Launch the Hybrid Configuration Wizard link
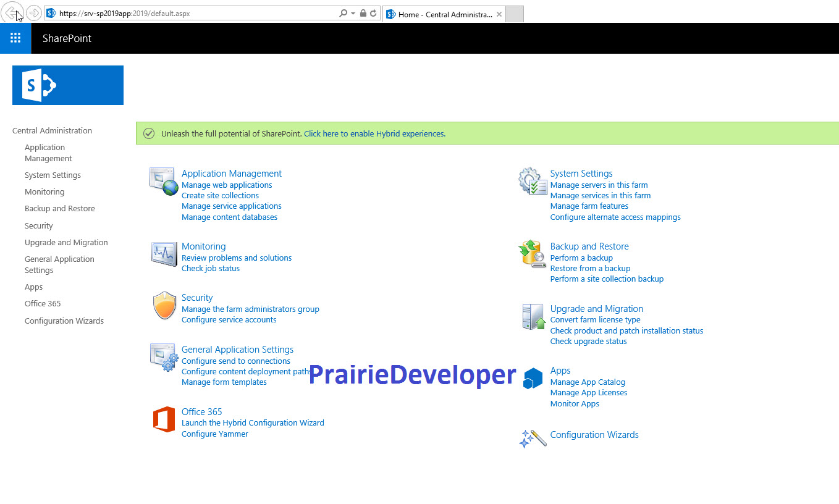839x504 pixels. [253, 423]
